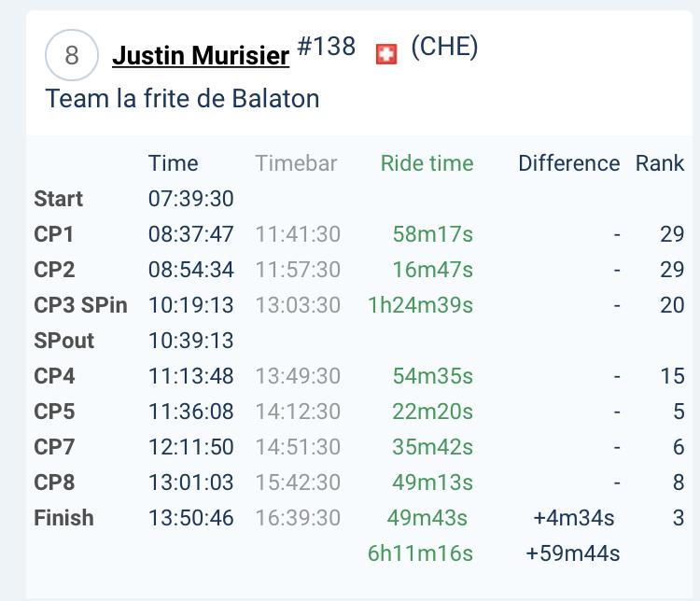Select the Start row time 07:39:30

191,199
